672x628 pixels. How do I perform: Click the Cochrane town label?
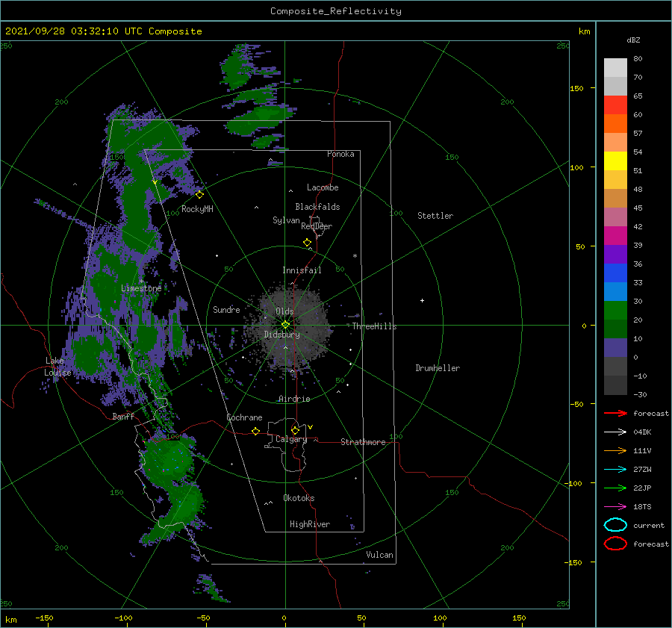(x=244, y=417)
